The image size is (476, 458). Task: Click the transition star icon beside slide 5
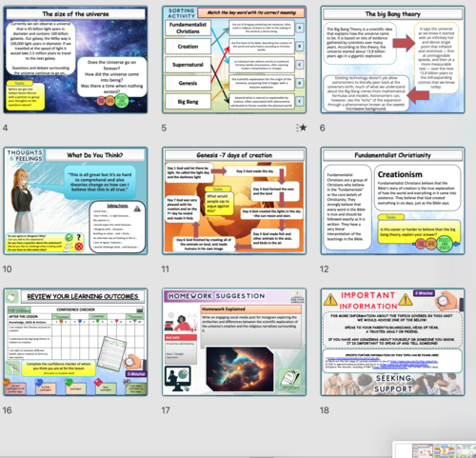coord(302,128)
